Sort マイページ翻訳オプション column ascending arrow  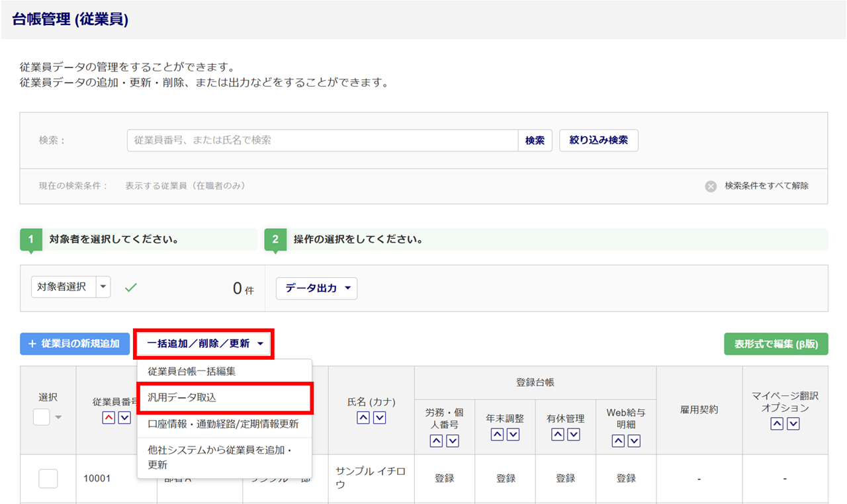777,424
